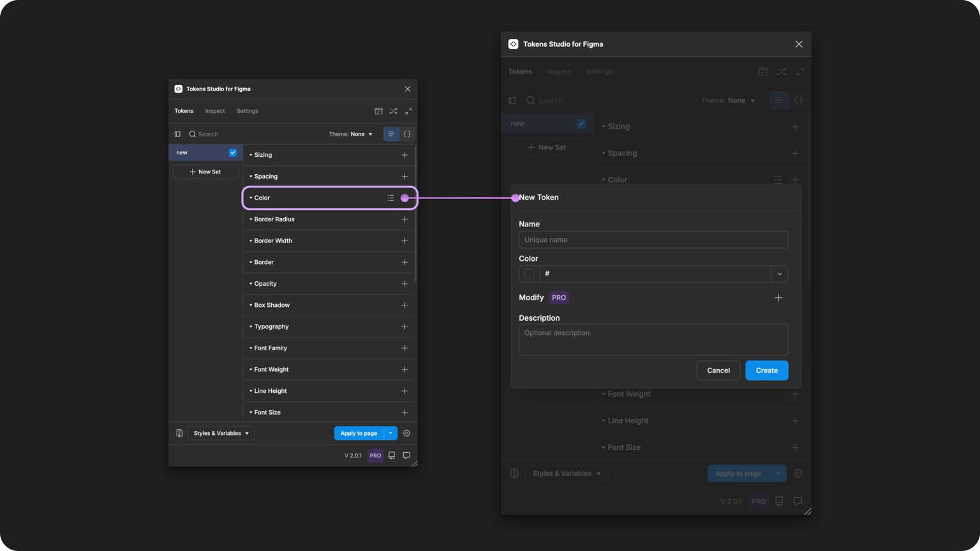
Task: Add a new Border Radius token
Action: pyautogui.click(x=405, y=219)
